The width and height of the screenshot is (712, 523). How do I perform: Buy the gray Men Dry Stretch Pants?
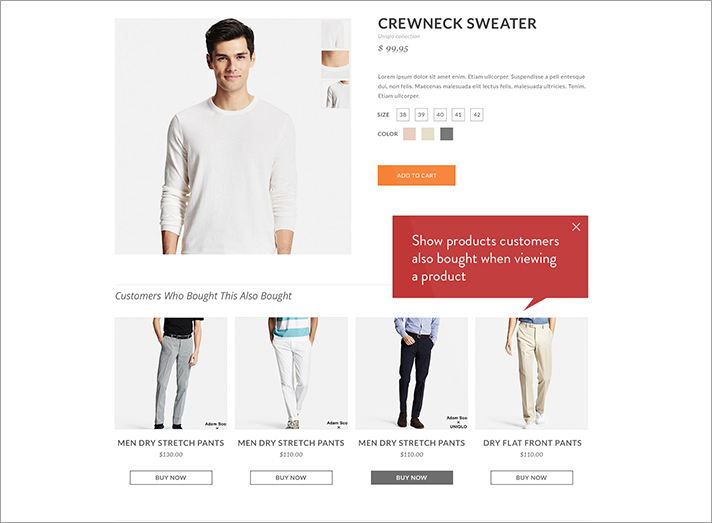tap(171, 478)
